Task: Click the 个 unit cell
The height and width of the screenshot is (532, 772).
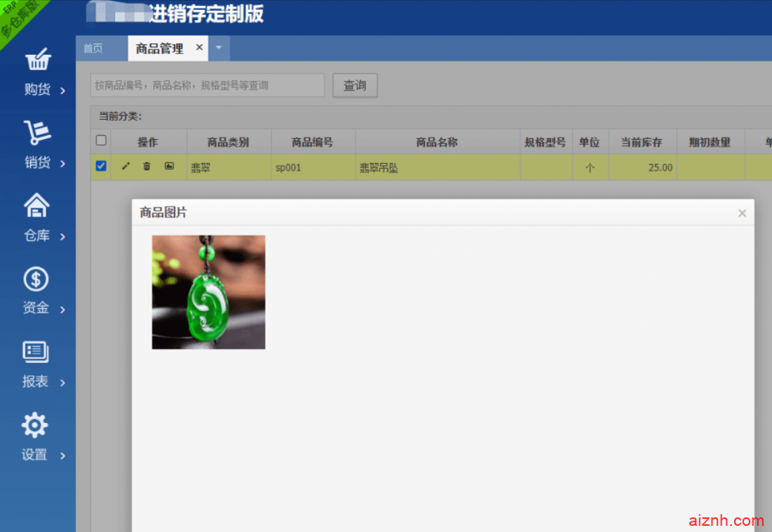Action: tap(591, 168)
